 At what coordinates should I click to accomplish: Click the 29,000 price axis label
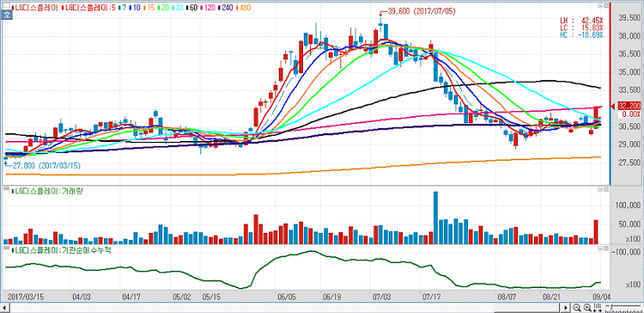point(629,144)
